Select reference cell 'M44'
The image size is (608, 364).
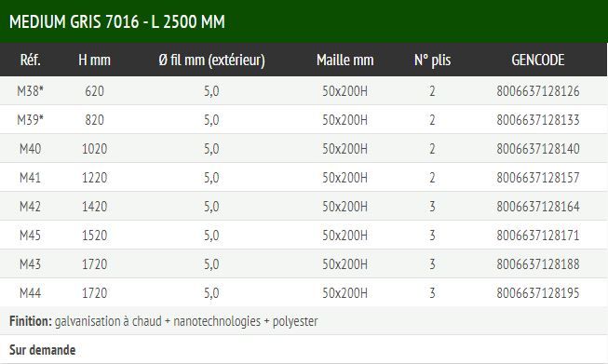coord(30,292)
